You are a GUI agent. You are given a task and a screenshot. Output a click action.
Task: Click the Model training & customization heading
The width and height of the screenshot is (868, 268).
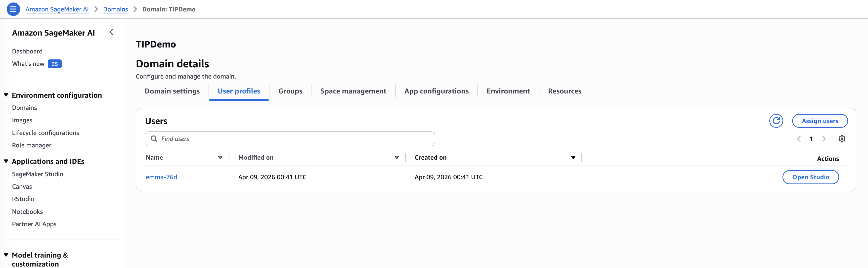pyautogui.click(x=40, y=260)
